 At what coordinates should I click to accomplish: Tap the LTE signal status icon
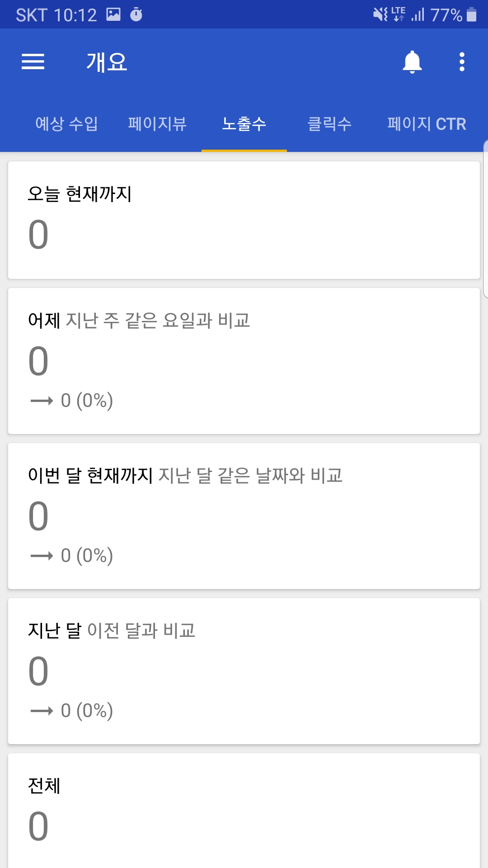coord(398,14)
